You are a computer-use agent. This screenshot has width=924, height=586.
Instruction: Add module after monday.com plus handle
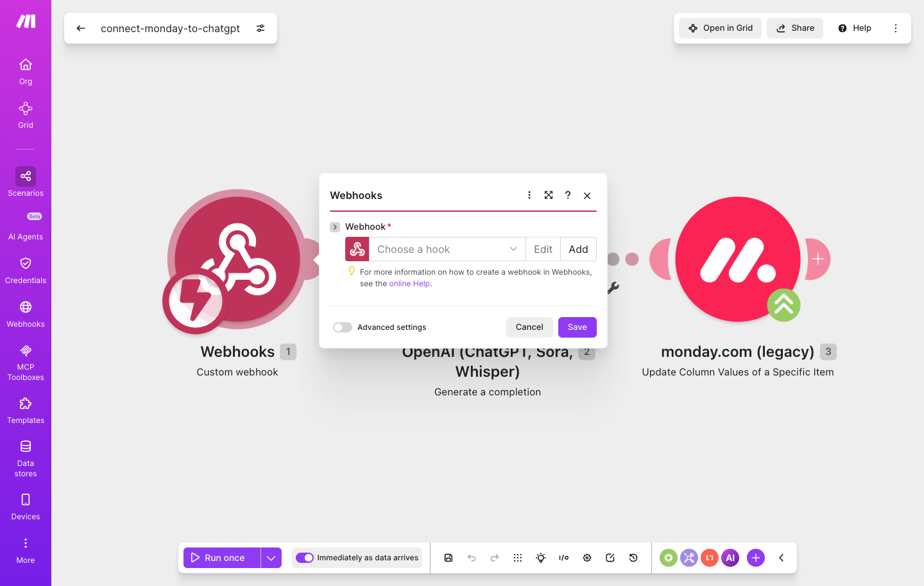818,259
